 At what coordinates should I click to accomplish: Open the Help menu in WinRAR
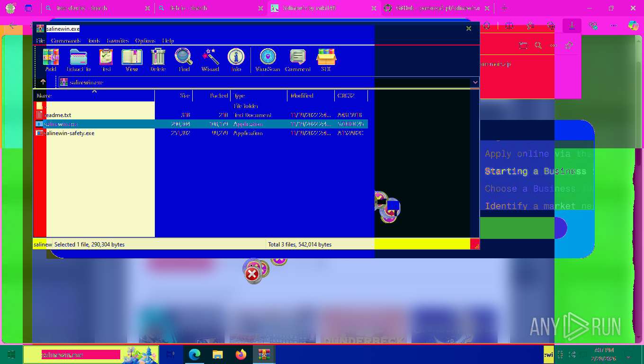click(x=168, y=41)
